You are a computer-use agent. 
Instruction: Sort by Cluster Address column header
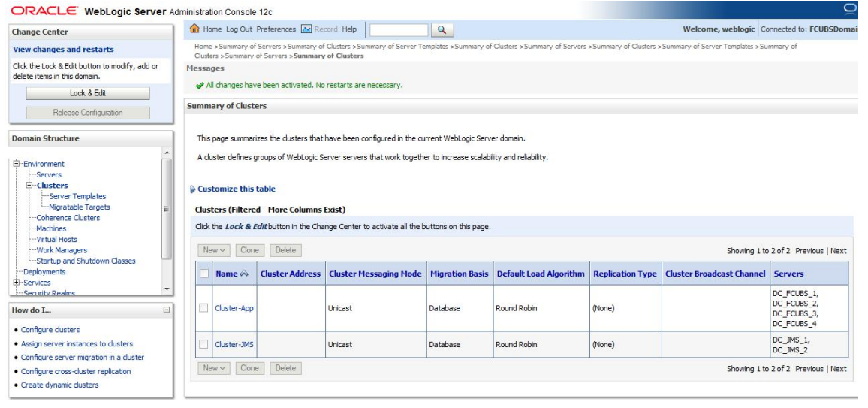291,274
